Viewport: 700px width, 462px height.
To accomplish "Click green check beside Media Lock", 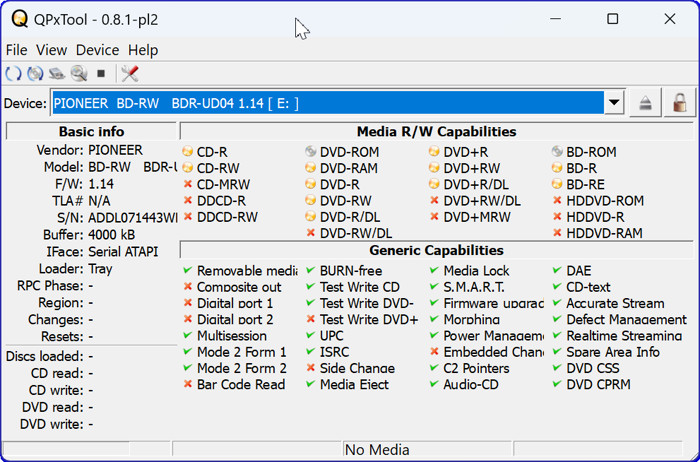I will pos(433,270).
